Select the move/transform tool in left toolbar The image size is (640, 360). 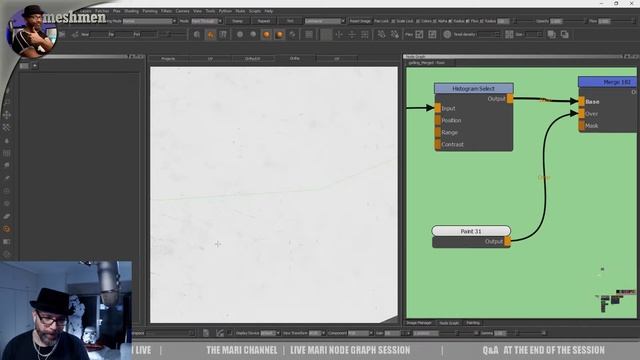point(7,115)
